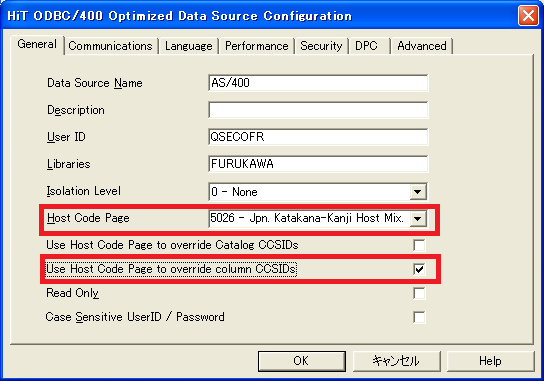Click the Host Code Page combo box text
The image size is (544, 381).
(x=309, y=219)
